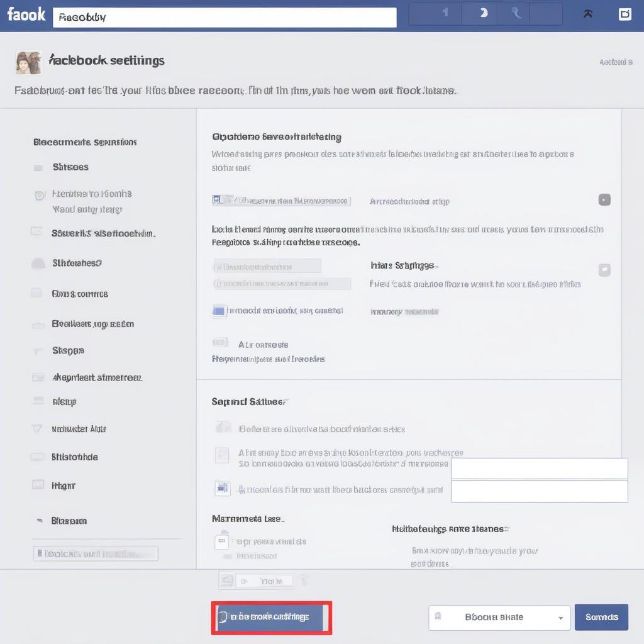Click the second grey field below it
Viewport: 644px width, 644px height.
point(282,284)
